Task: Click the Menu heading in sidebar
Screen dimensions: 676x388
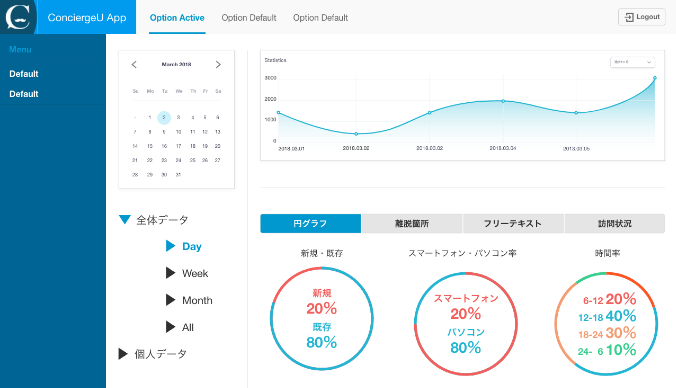Action: pyautogui.click(x=20, y=50)
